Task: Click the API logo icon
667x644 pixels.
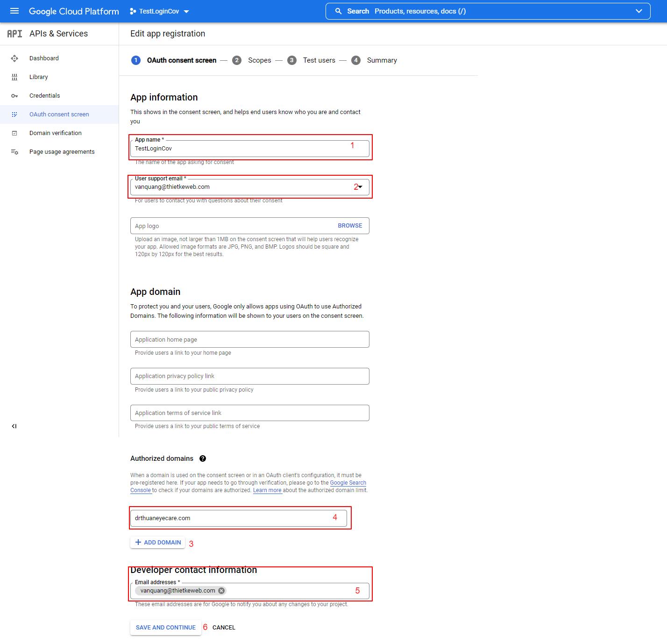Action: (x=14, y=34)
